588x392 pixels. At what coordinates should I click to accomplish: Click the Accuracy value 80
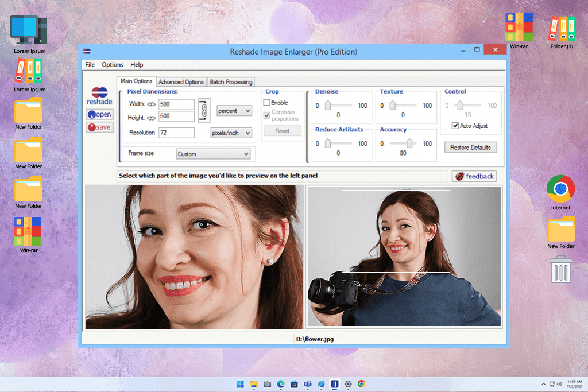403,153
